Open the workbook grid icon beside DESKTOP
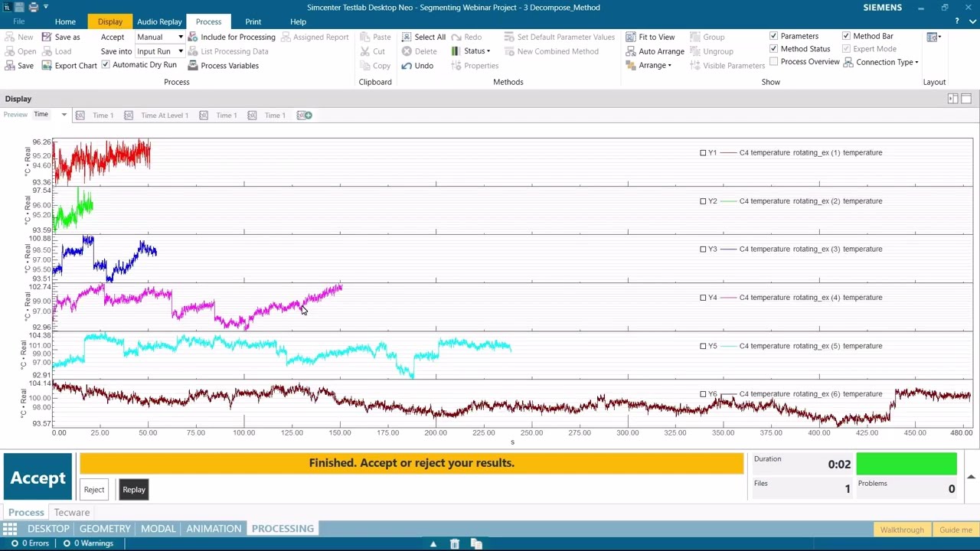This screenshot has width=980, height=551. (x=9, y=529)
